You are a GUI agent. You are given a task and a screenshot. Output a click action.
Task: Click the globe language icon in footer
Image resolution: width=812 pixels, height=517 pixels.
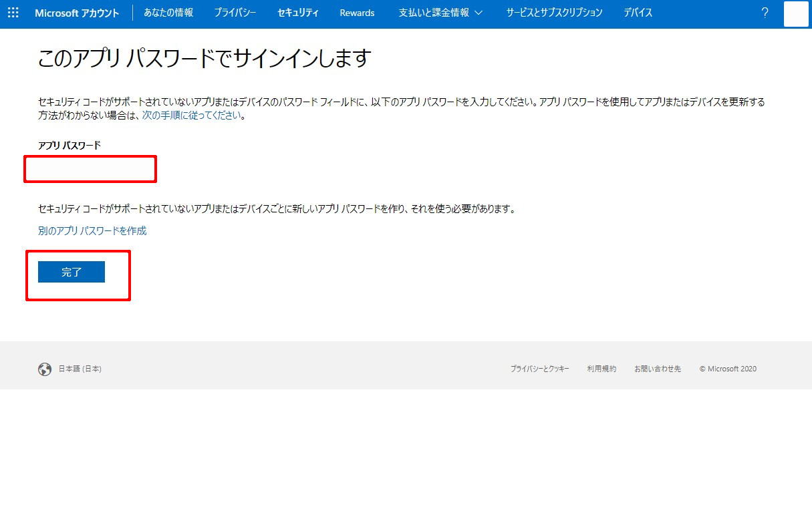point(45,369)
